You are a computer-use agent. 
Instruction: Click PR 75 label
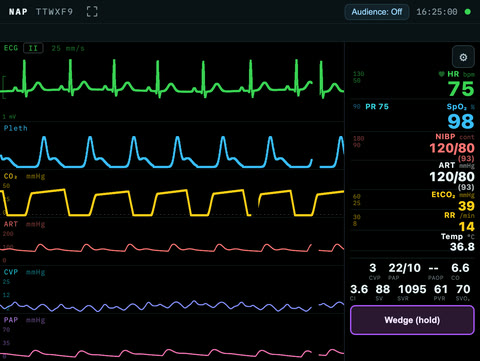pos(377,107)
